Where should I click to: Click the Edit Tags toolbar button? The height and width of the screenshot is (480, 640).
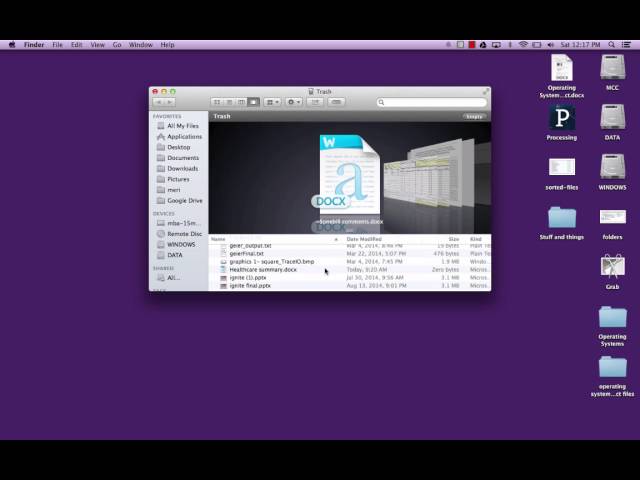click(x=336, y=102)
